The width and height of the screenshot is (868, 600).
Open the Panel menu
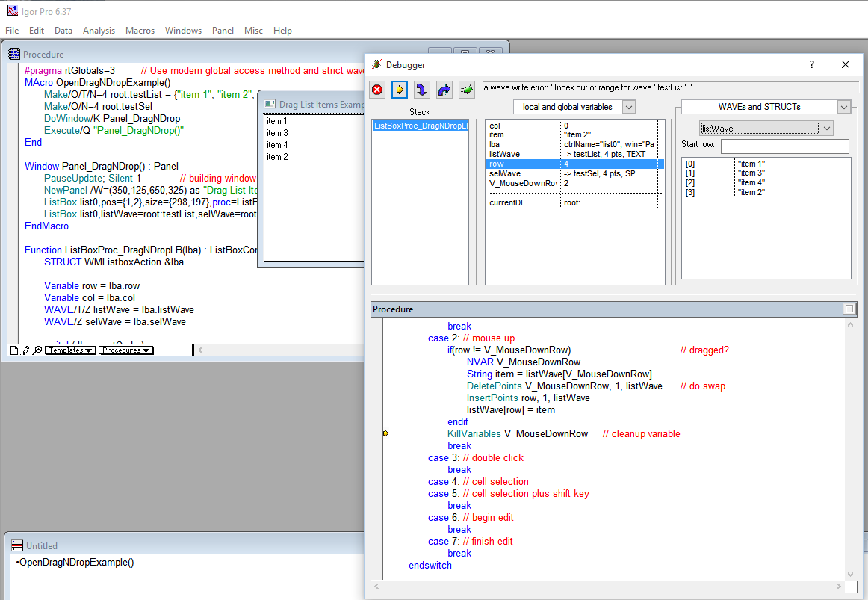[223, 31]
